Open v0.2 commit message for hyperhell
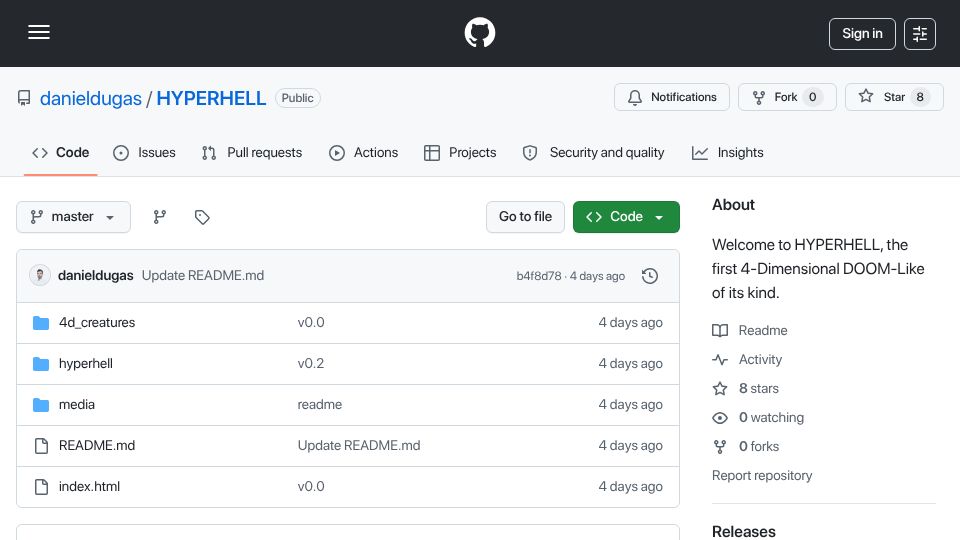The height and width of the screenshot is (540, 960). [311, 364]
